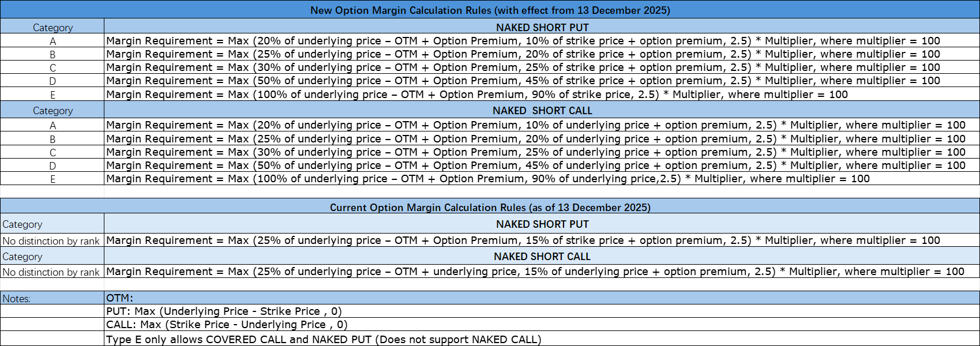980x346 pixels.
Task: Select category D label under new short put
Action: pos(52,81)
